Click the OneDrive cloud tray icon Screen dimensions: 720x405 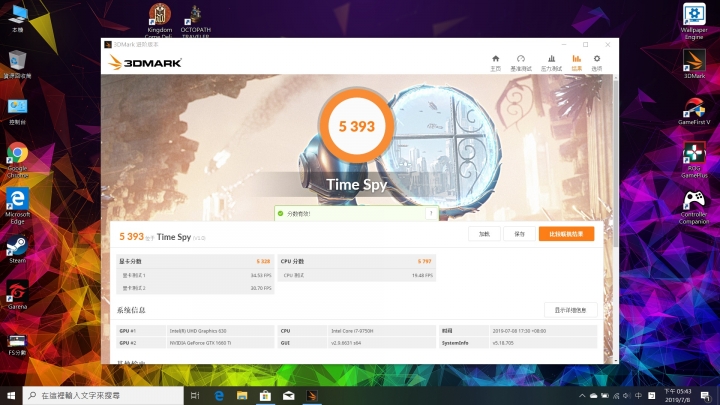[x=594, y=395]
